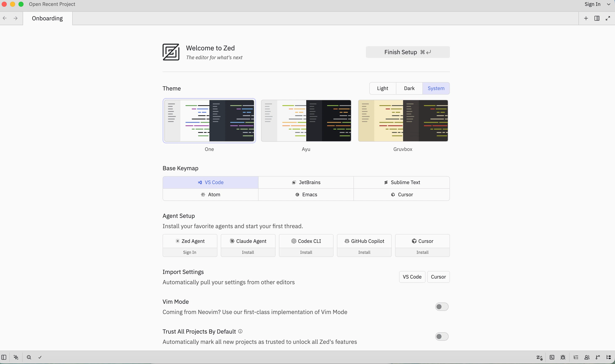The image size is (615, 364).
Task: Open project search magnifier in status bar
Action: pos(29,357)
